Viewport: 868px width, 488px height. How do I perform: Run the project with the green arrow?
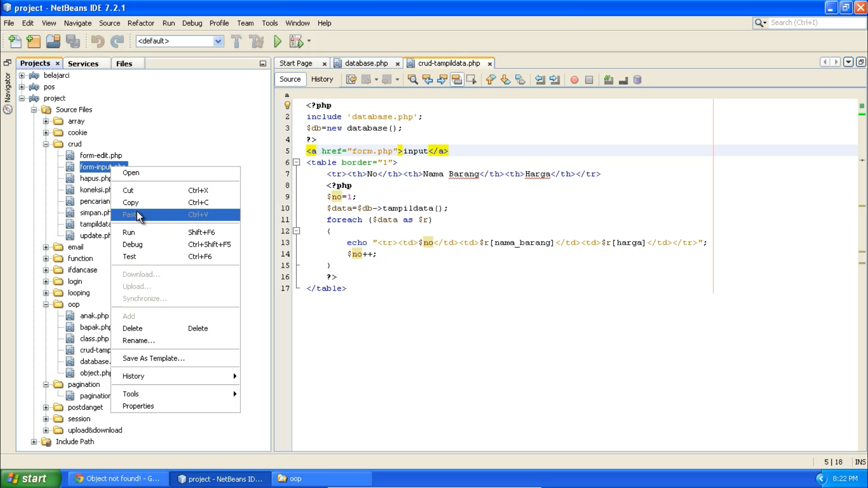click(277, 41)
